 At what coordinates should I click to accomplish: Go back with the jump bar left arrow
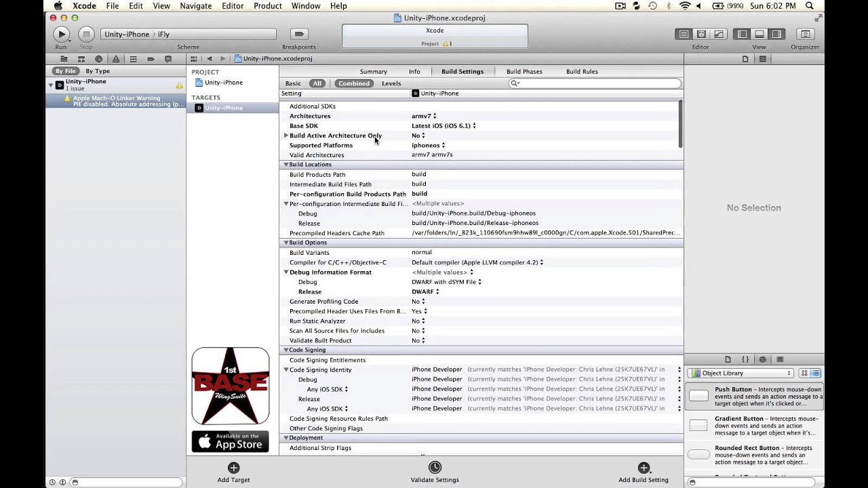click(x=209, y=59)
